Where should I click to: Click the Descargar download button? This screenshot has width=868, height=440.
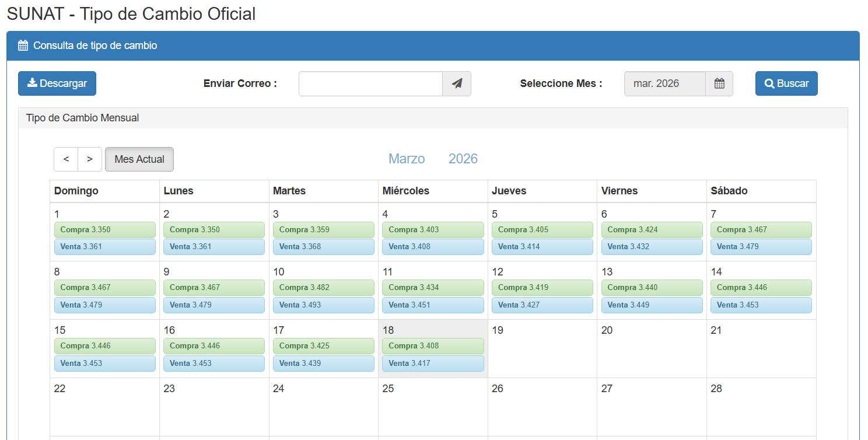pyautogui.click(x=57, y=83)
